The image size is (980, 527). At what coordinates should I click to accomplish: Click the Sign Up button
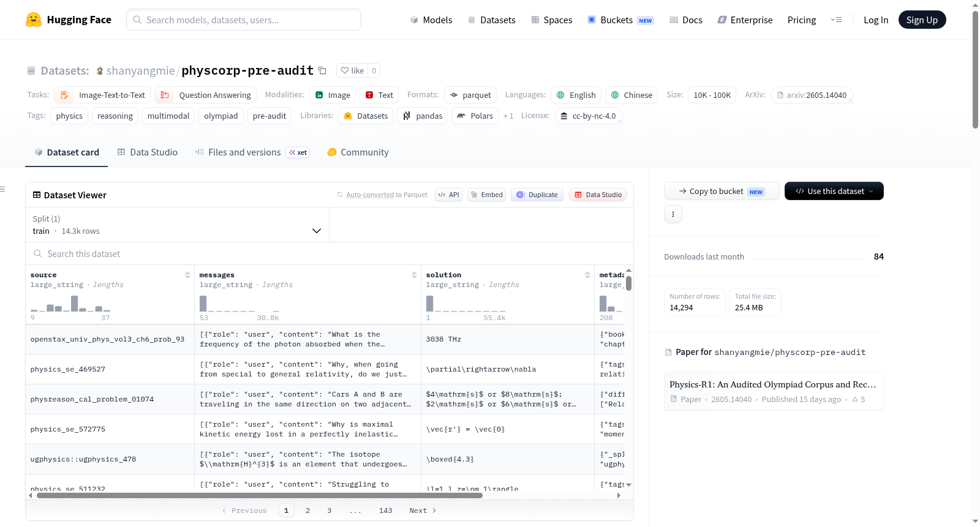click(922, 20)
